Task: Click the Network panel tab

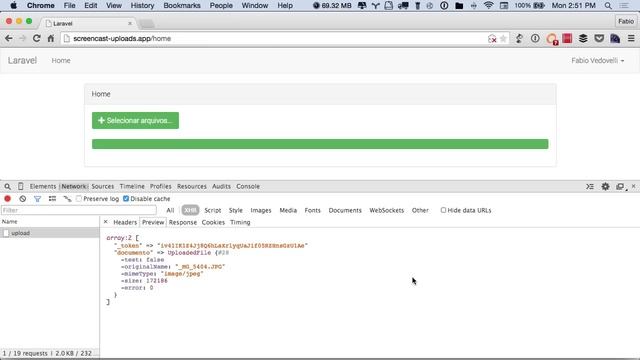Action: point(74,186)
